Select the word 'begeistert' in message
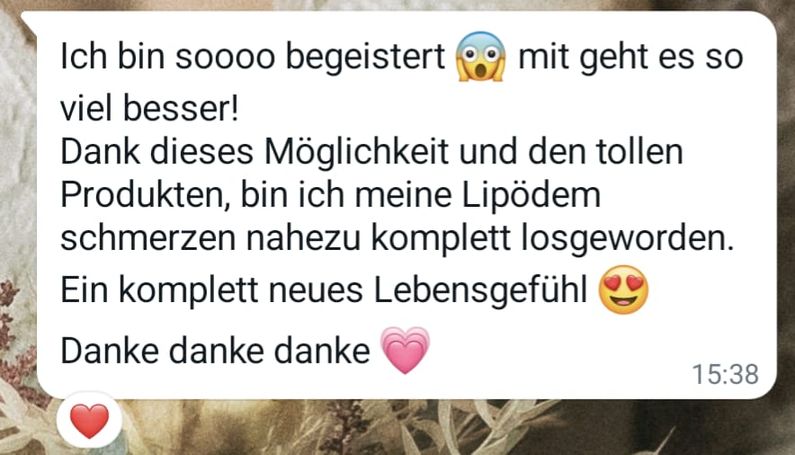The height and width of the screenshot is (455, 795). coord(365,57)
